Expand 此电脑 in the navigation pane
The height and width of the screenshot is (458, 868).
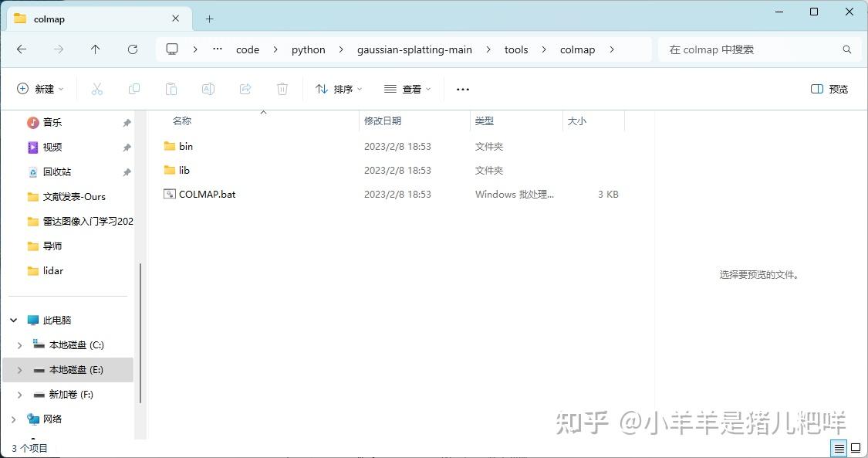12,320
